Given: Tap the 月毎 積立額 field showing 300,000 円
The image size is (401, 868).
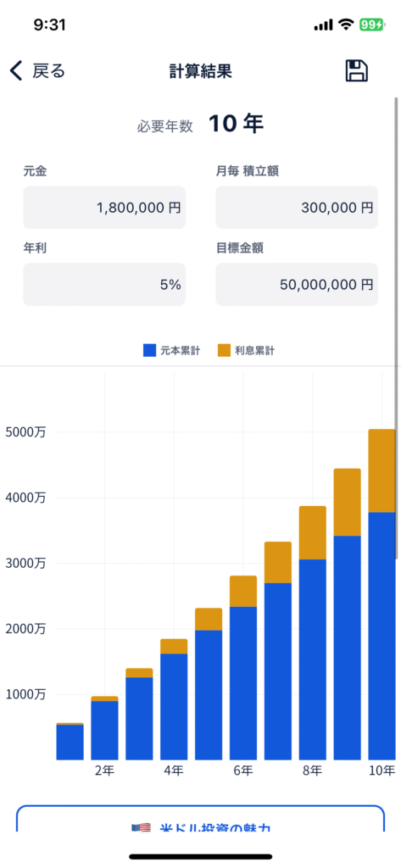Looking at the screenshot, I should pos(297,208).
